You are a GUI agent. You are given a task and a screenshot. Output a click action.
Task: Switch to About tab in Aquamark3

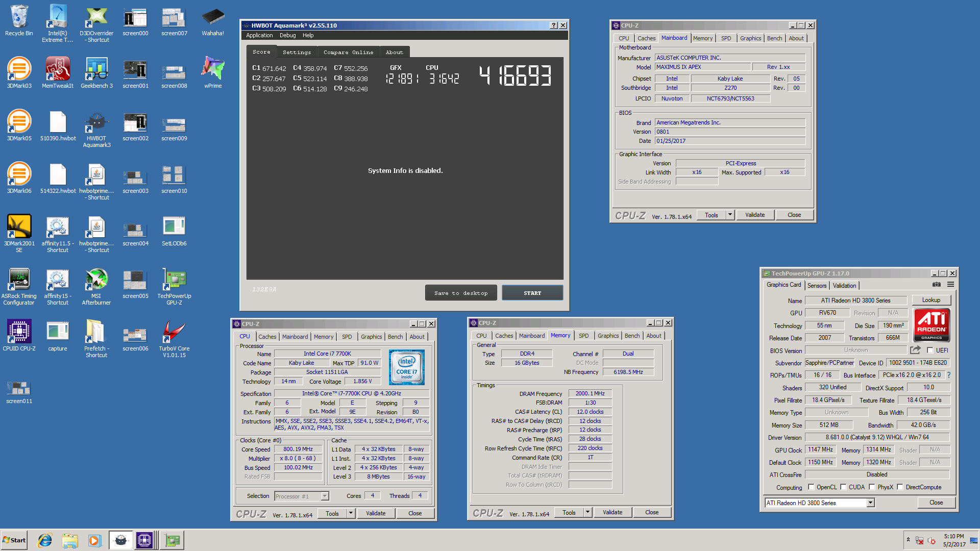tap(394, 52)
